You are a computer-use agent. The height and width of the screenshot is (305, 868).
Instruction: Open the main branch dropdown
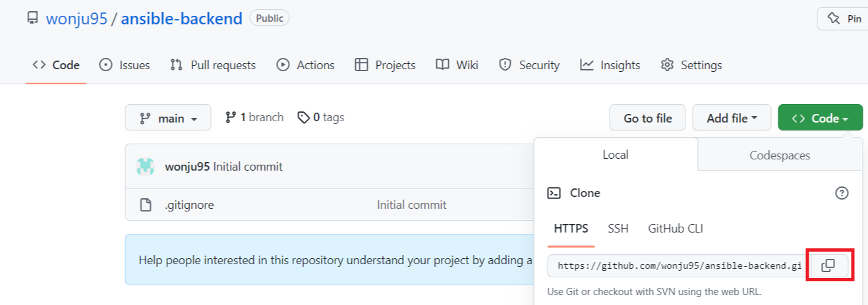168,118
